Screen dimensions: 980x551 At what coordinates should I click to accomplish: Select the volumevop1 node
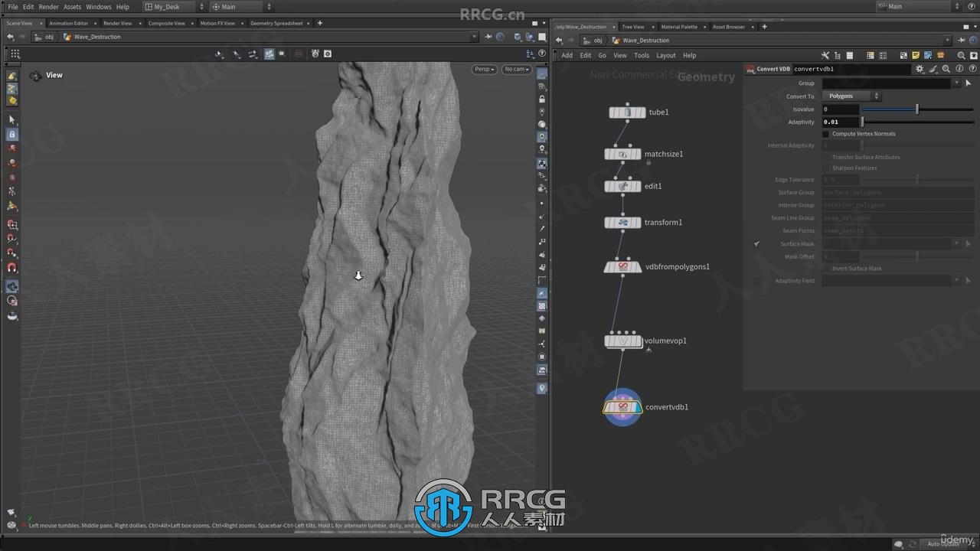(622, 341)
